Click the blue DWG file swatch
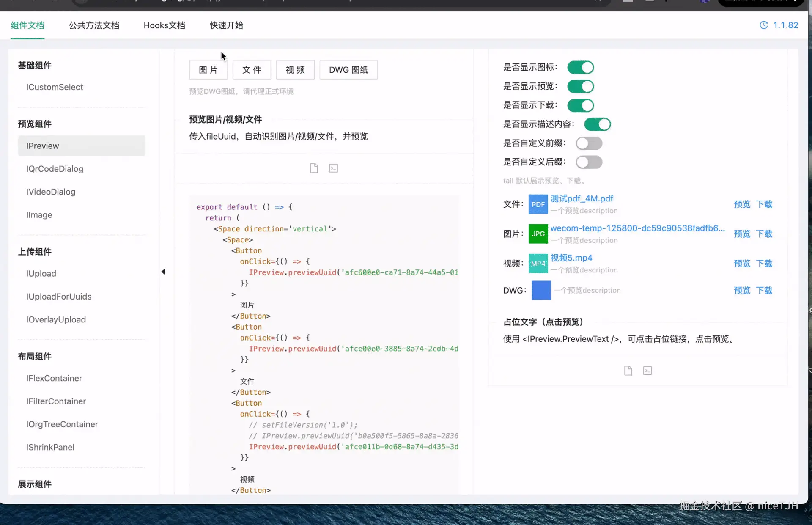This screenshot has width=812, height=525. (541, 291)
